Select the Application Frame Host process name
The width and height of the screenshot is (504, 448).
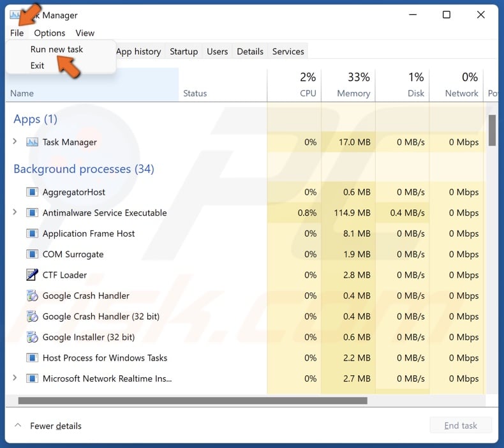pyautogui.click(x=89, y=234)
